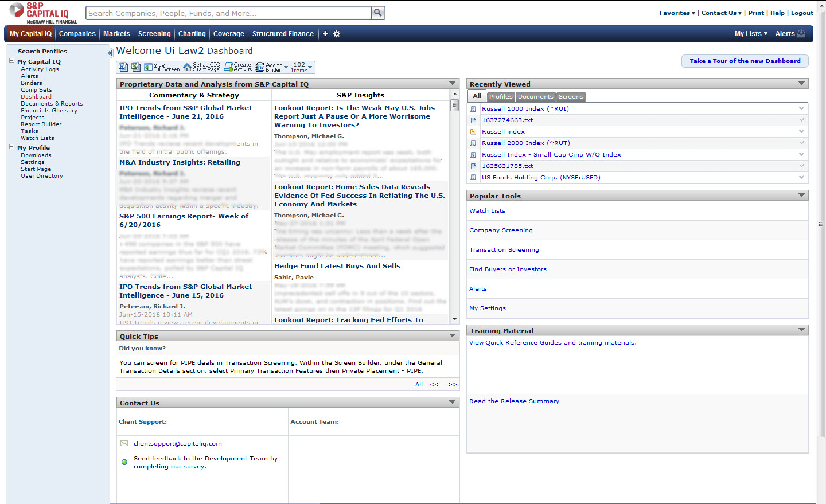Switch to Screens tab in Recently Viewed

(571, 96)
